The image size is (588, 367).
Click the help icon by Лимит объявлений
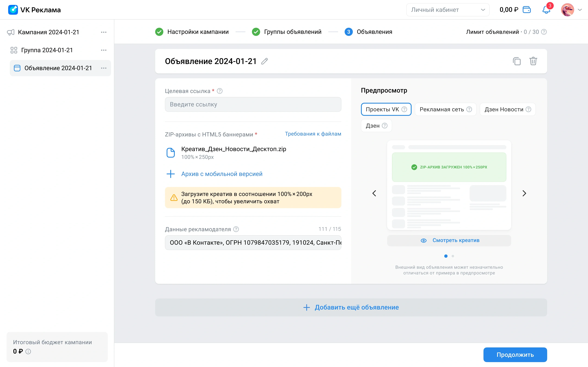(x=544, y=32)
